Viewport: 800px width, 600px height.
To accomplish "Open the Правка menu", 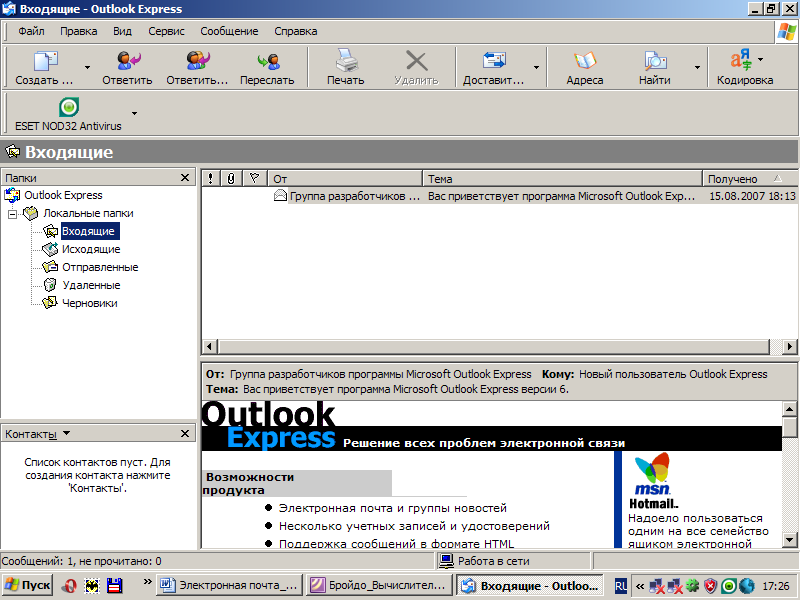I will [79, 31].
